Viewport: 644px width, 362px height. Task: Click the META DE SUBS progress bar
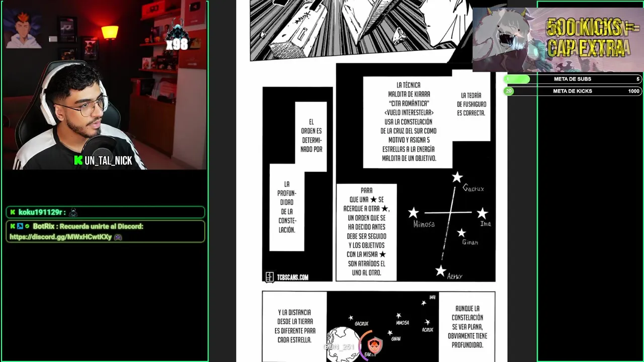573,79
